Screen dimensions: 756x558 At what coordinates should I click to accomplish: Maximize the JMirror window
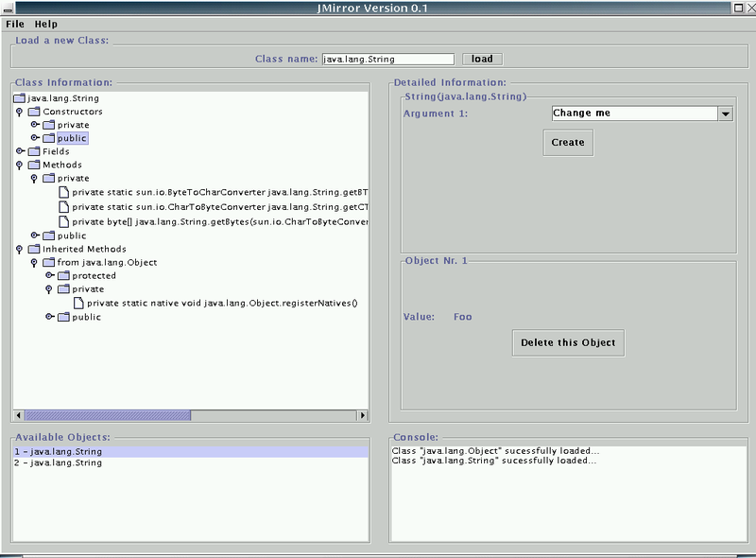738,8
